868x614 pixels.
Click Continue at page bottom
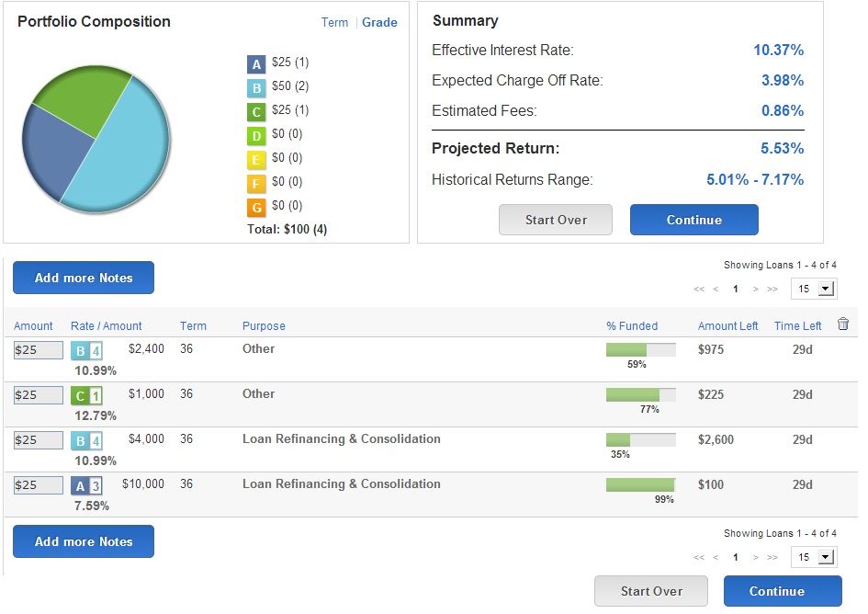[x=783, y=591]
